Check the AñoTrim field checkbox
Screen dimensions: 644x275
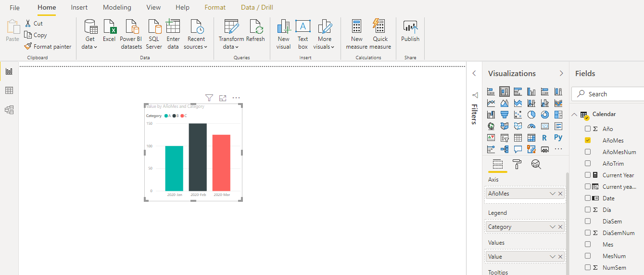[x=588, y=163]
